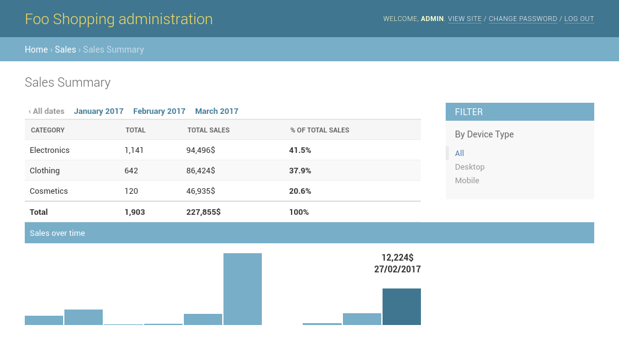Click the ADMIN username text
This screenshot has height=364, width=619.
click(432, 19)
